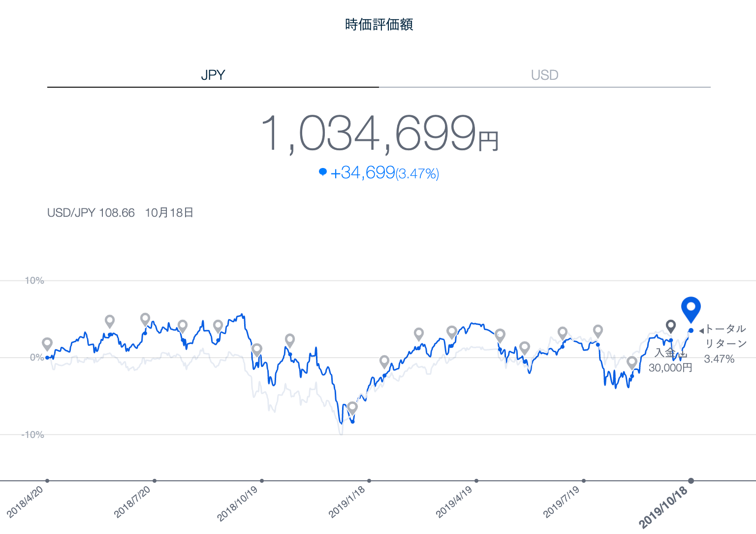Image resolution: width=756 pixels, height=534 pixels.
Task: Click the +34,699(3.47%) gain text
Action: (x=384, y=173)
